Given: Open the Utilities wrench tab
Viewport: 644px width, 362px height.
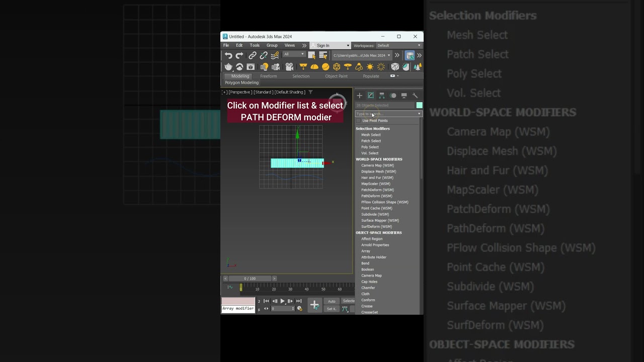Looking at the screenshot, I should tap(415, 96).
